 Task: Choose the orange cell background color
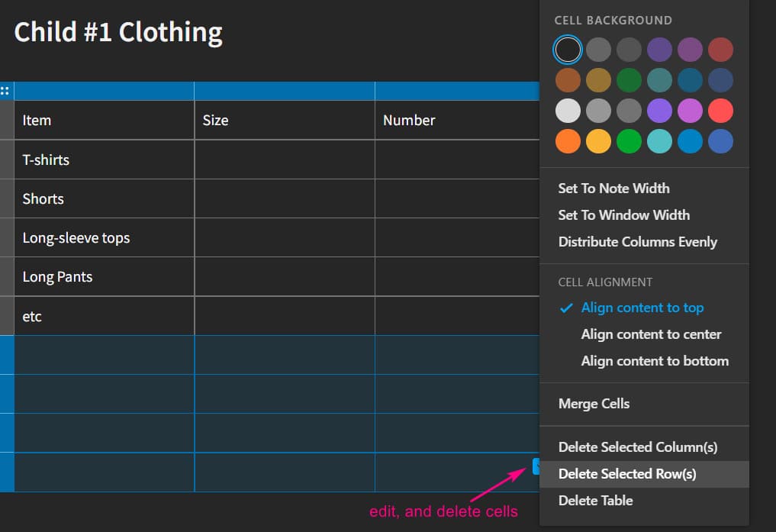click(x=568, y=141)
